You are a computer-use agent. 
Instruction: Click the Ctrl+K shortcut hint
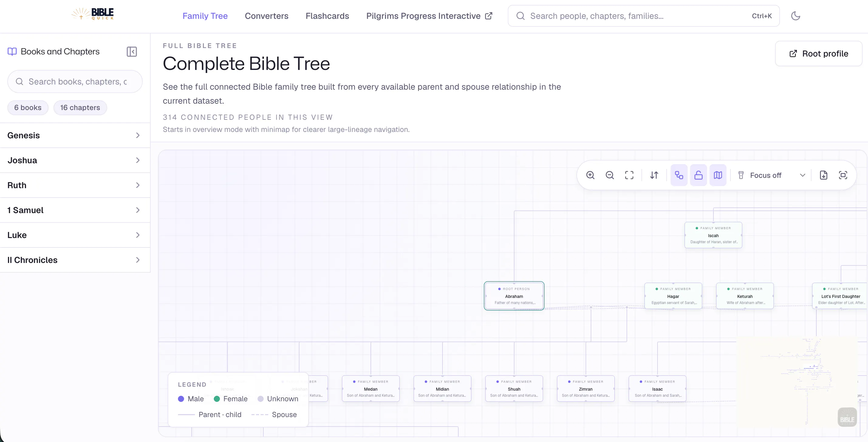(x=762, y=16)
